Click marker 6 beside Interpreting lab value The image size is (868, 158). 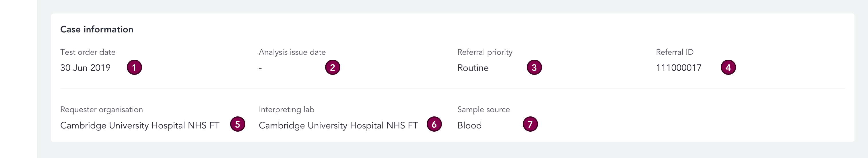434,124
